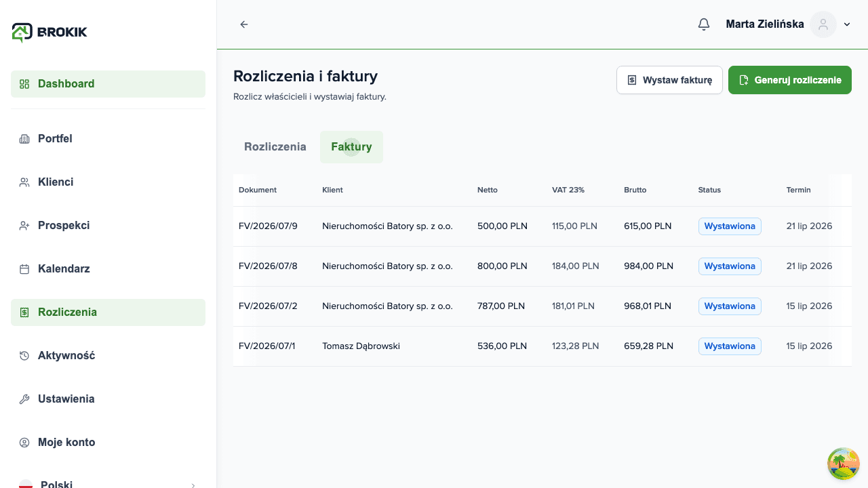Open notifications bell icon
Image resolution: width=868 pixels, height=488 pixels.
point(704,24)
